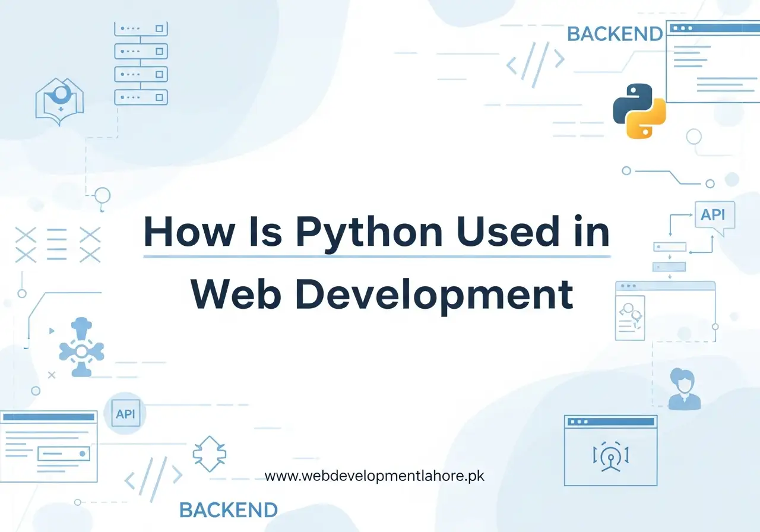Select the hexagon sync arrows icon

(209, 454)
